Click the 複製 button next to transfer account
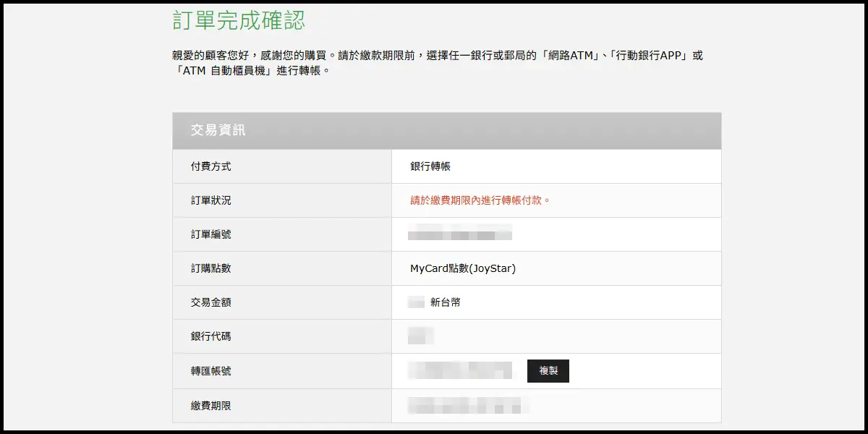 coord(548,370)
